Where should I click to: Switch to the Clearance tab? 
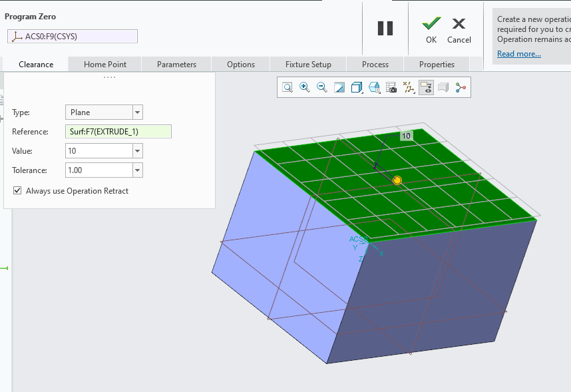[36, 65]
